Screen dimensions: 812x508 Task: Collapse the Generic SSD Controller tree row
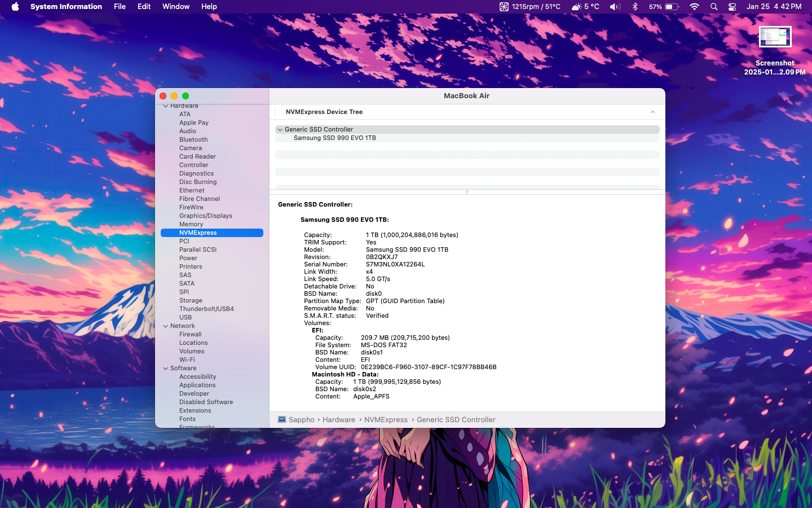pyautogui.click(x=280, y=129)
